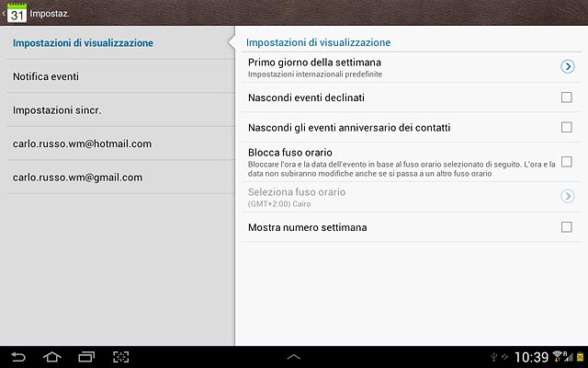Tap the (GMT+2:00) Cairo value
Screen dimensions: 588x368
pyautogui.click(x=279, y=204)
